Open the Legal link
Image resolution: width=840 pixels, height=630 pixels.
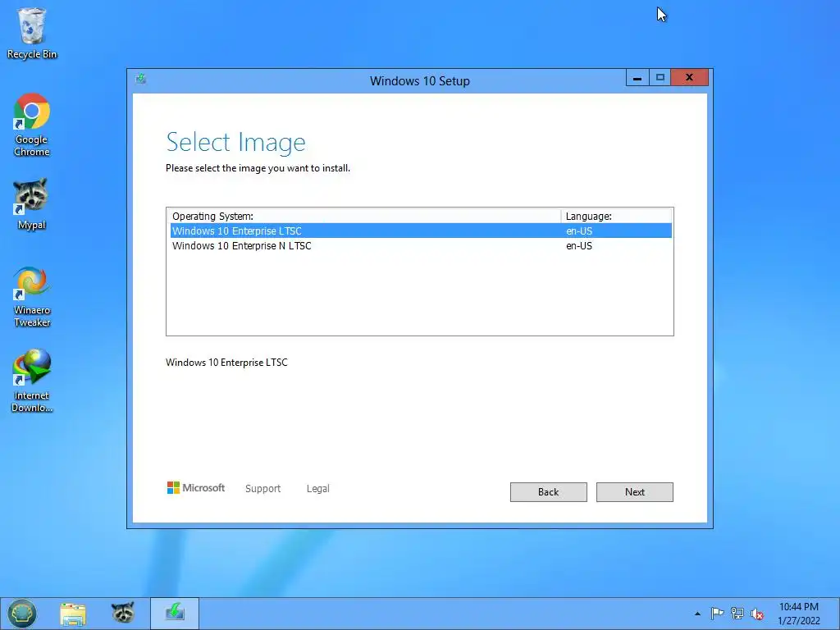317,489
